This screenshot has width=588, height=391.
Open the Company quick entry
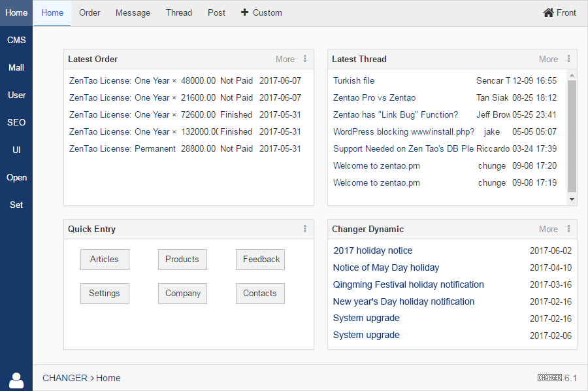pyautogui.click(x=182, y=294)
